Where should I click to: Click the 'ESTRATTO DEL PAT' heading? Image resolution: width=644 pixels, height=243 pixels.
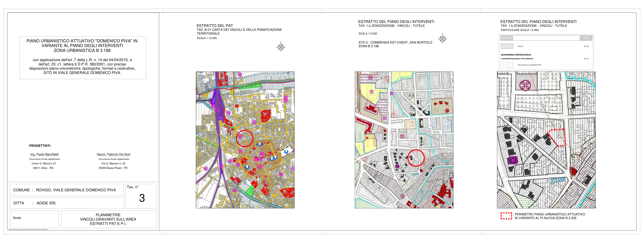214,26
